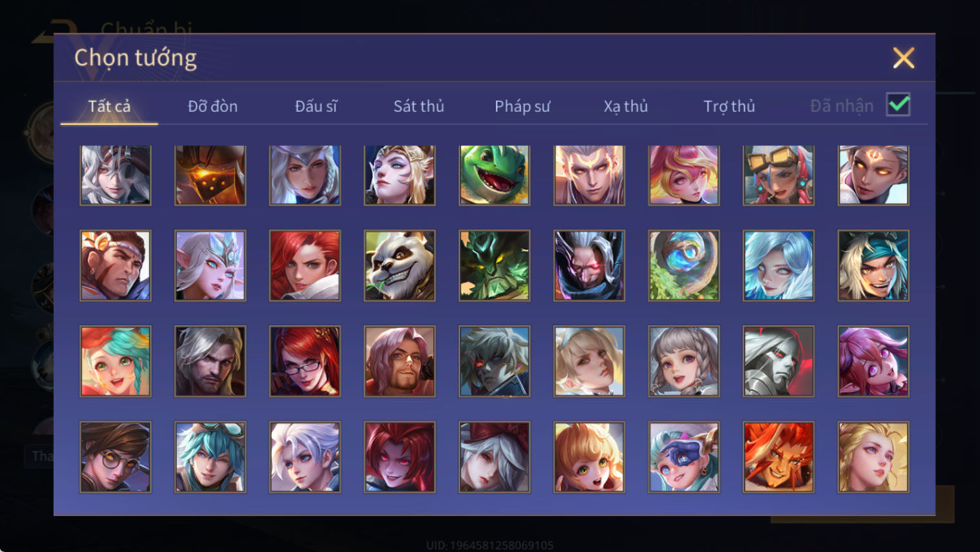Image resolution: width=980 pixels, height=552 pixels.
Task: Choose the swirling blue orb hero
Action: pyautogui.click(x=684, y=266)
